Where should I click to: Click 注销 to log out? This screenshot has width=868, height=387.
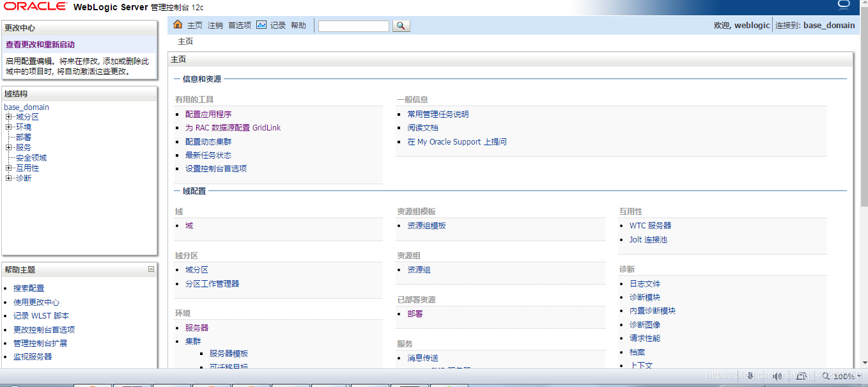[215, 26]
